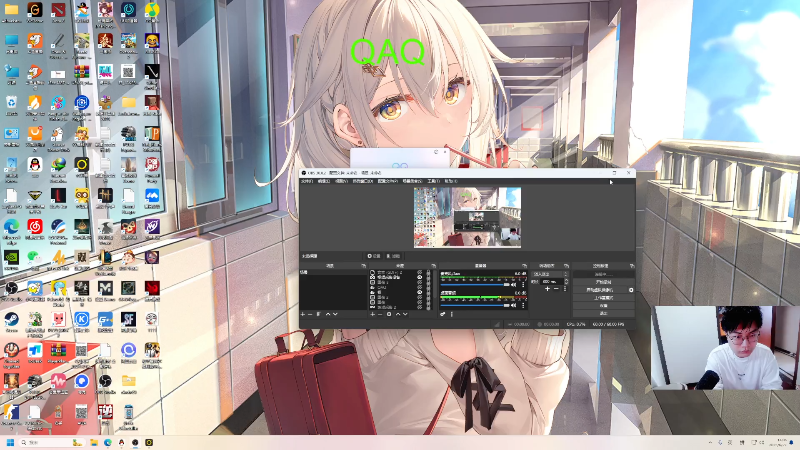The width and height of the screenshot is (800, 450).
Task: Mute the Desktop Audio channel speaker icon
Action: tap(513, 305)
